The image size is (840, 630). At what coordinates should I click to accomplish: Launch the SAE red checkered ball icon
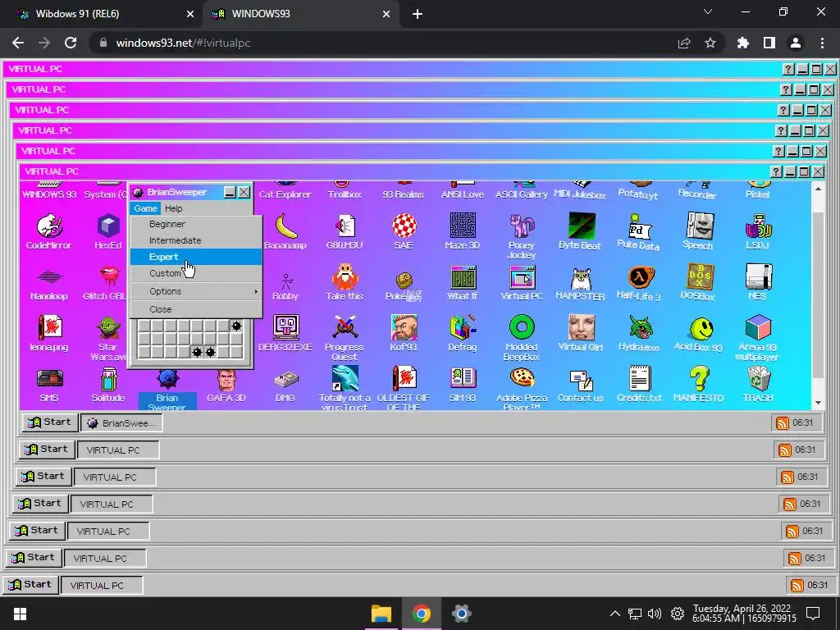(404, 231)
